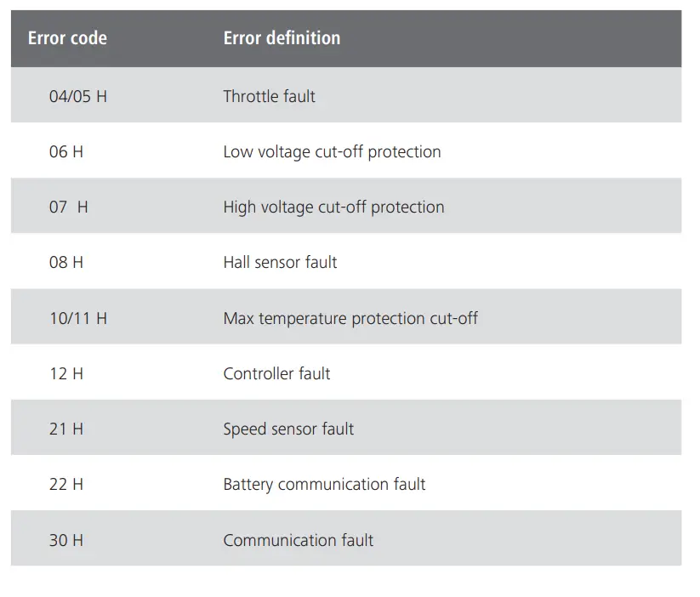Click the "Speed sensor fault" definition
700x597 pixels.
288,429
